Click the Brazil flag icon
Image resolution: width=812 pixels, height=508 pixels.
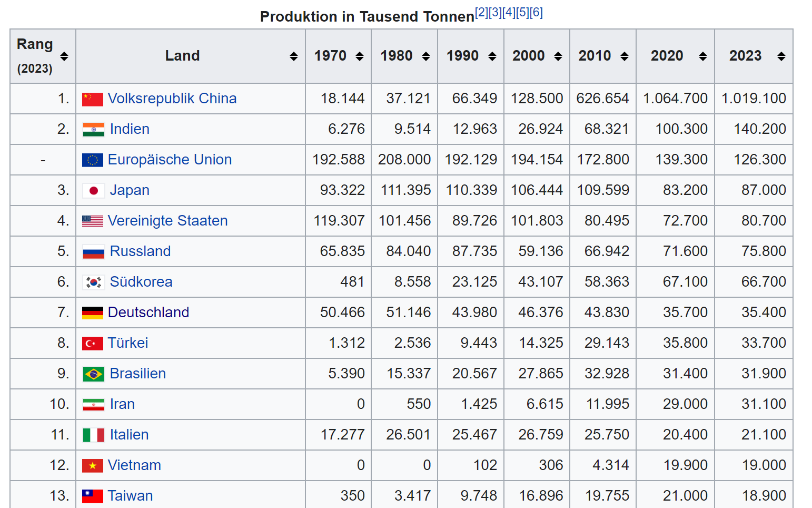point(94,374)
